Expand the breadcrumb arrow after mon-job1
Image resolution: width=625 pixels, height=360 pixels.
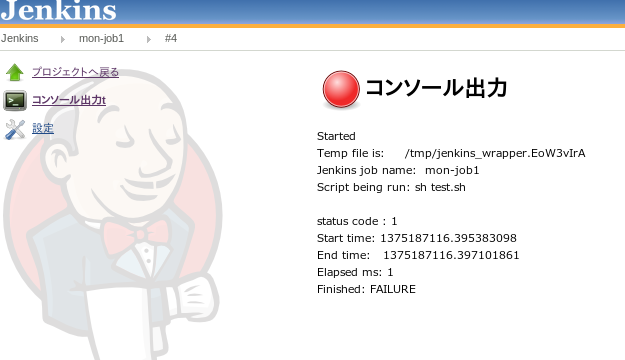149,39
